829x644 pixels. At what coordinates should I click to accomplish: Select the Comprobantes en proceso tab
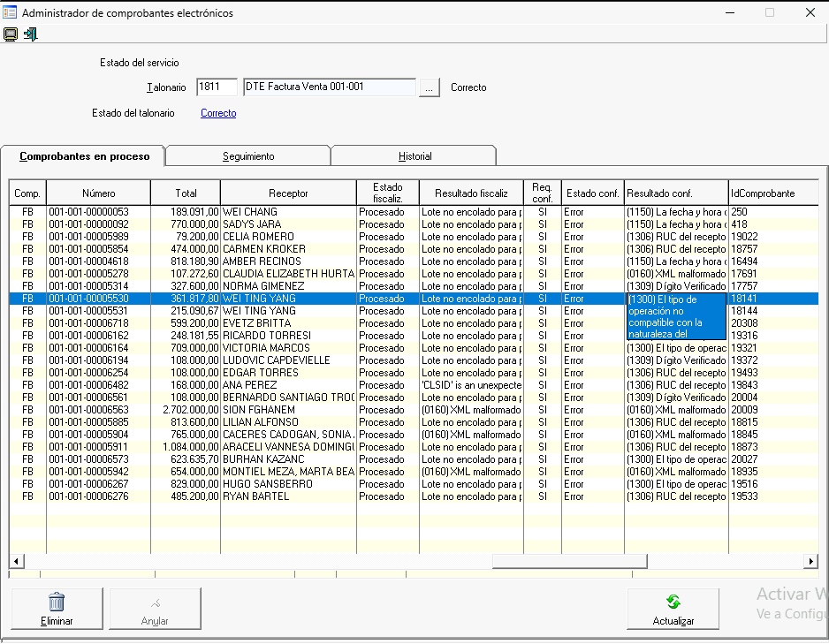click(x=84, y=156)
